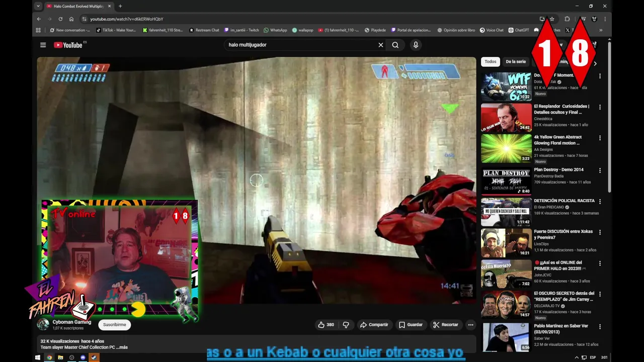This screenshot has height=362, width=644.
Task: Click the Compartir share button
Action: pyautogui.click(x=374, y=325)
